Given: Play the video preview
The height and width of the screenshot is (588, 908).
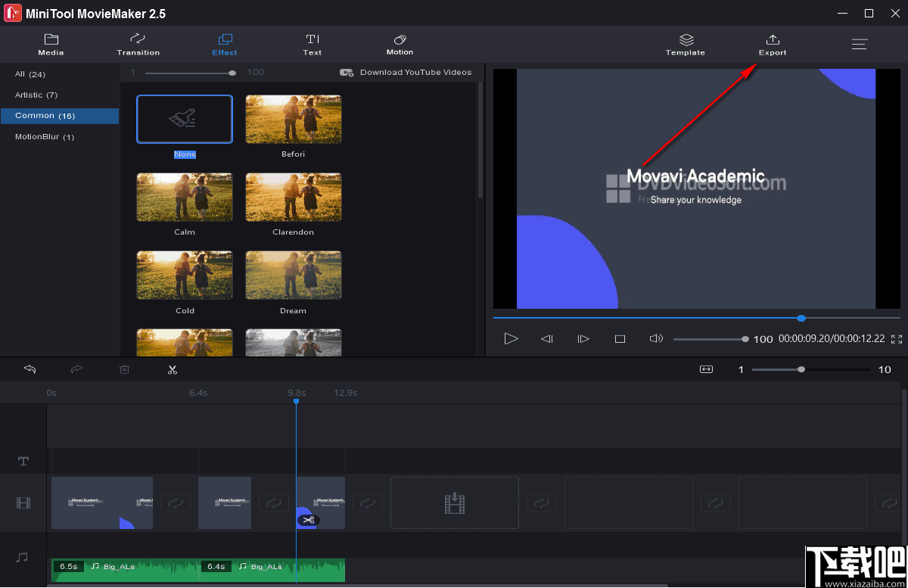Looking at the screenshot, I should point(511,338).
